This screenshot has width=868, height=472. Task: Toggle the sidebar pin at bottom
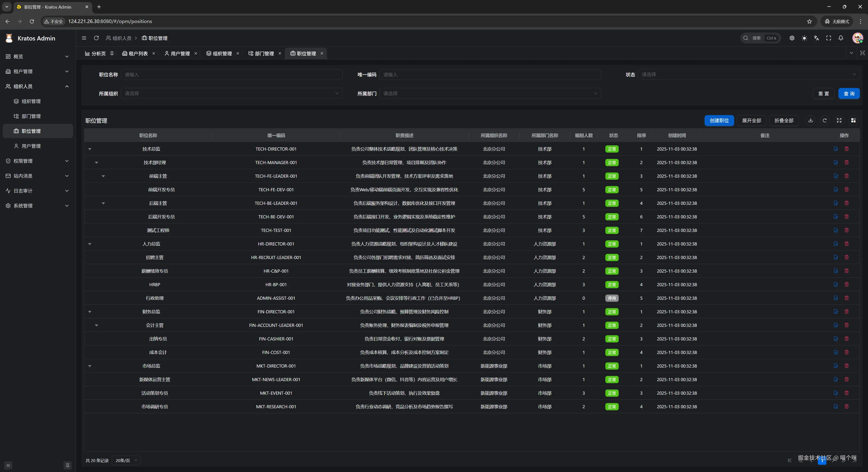67,465
